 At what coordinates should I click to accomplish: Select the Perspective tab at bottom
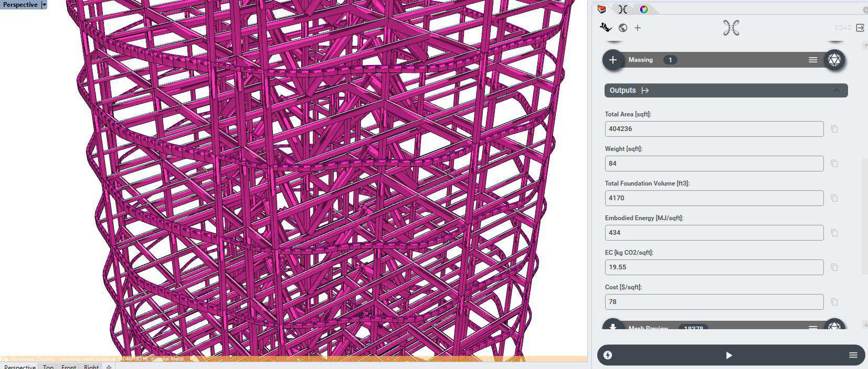tap(20, 366)
